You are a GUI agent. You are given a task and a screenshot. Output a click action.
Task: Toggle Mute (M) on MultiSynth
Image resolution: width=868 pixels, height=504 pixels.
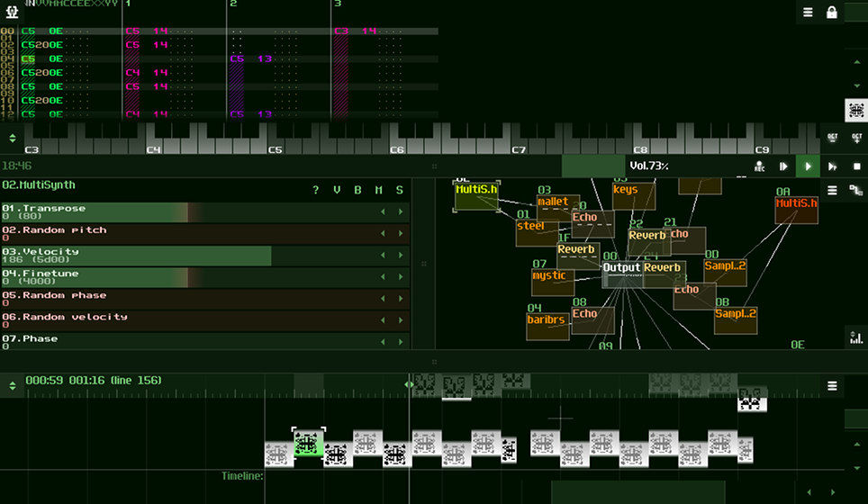point(379,190)
